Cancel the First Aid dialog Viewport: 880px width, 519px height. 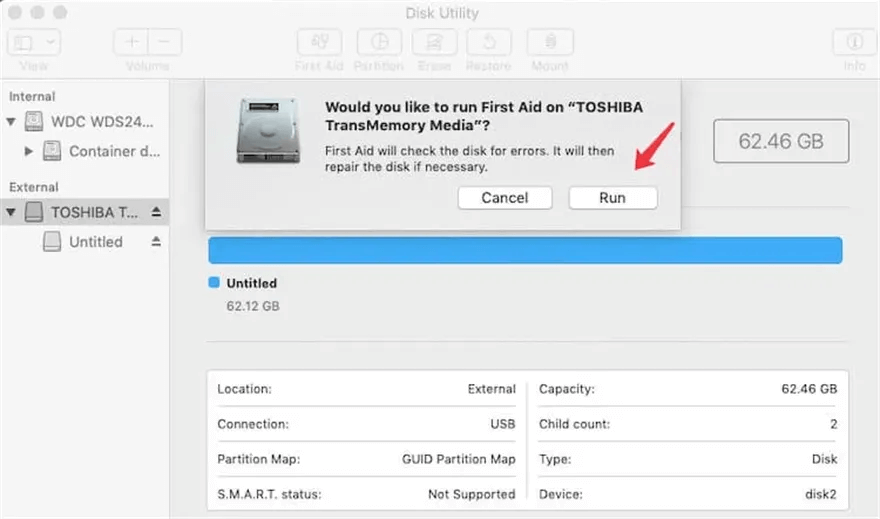pyautogui.click(x=504, y=198)
